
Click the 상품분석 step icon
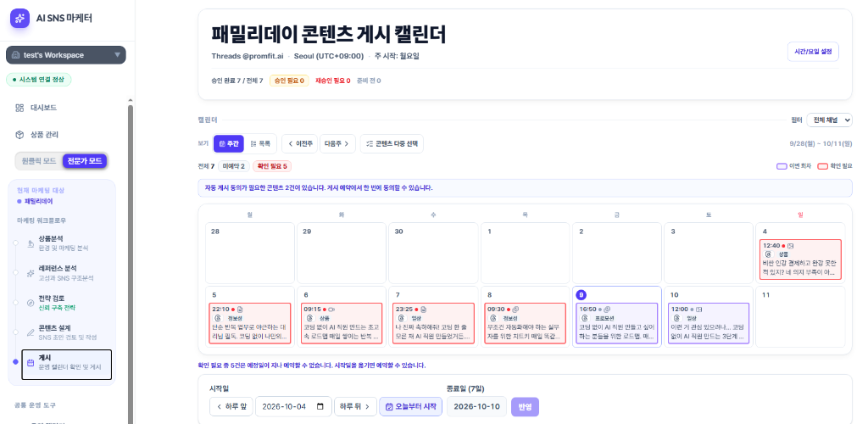31,243
